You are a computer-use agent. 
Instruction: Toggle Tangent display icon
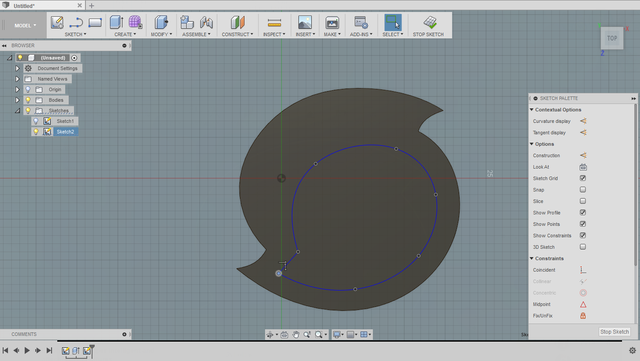pos(583,132)
